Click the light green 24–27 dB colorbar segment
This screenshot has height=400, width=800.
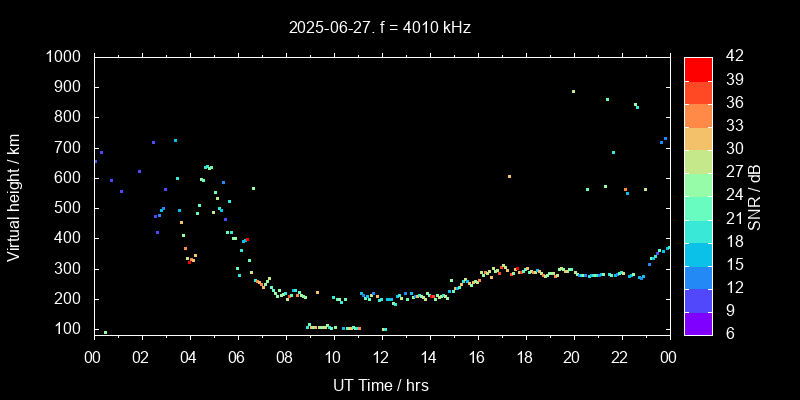(698, 184)
